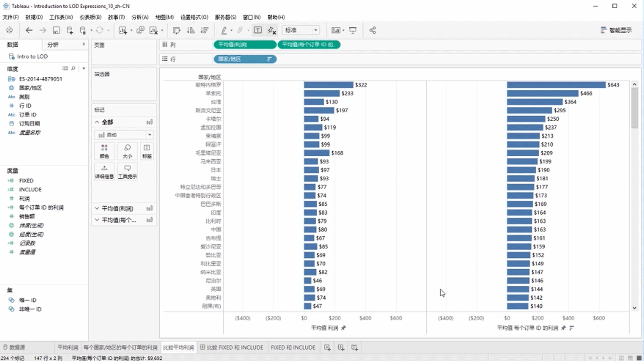Click the highlight pen icon
The image size is (644, 361).
[224, 31]
